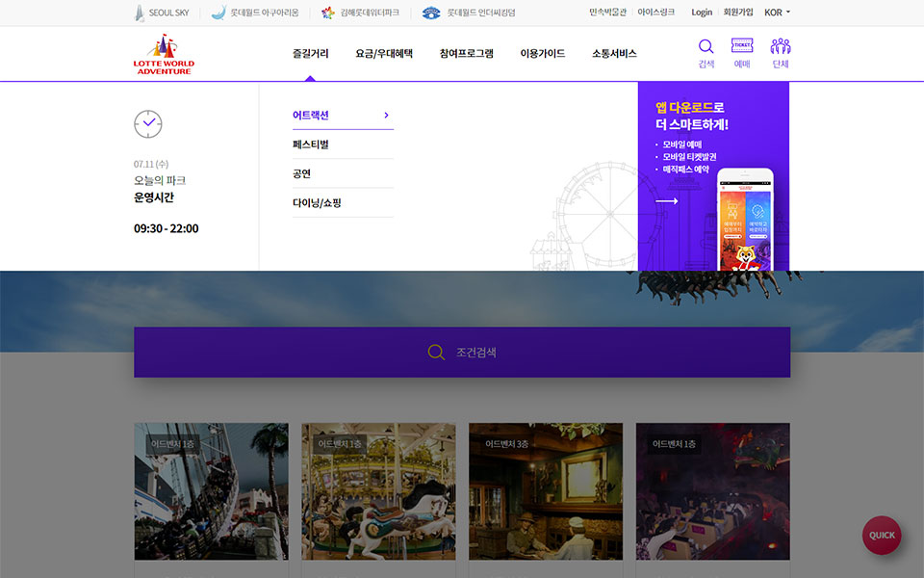
Task: Click the Login link
Action: pyautogui.click(x=702, y=13)
